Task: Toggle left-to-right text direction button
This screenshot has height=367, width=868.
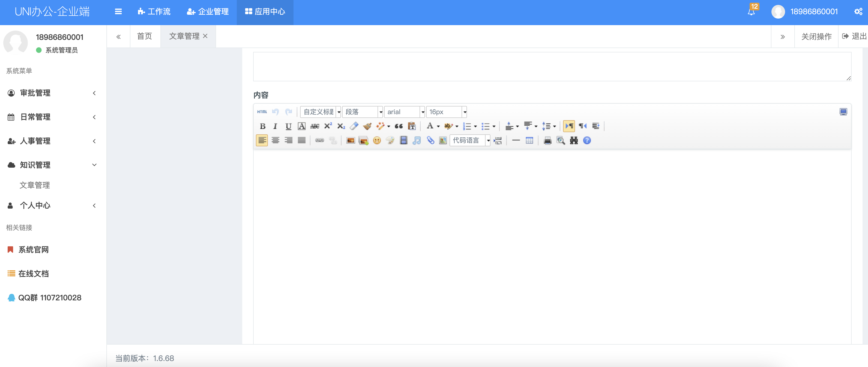Action: point(569,126)
